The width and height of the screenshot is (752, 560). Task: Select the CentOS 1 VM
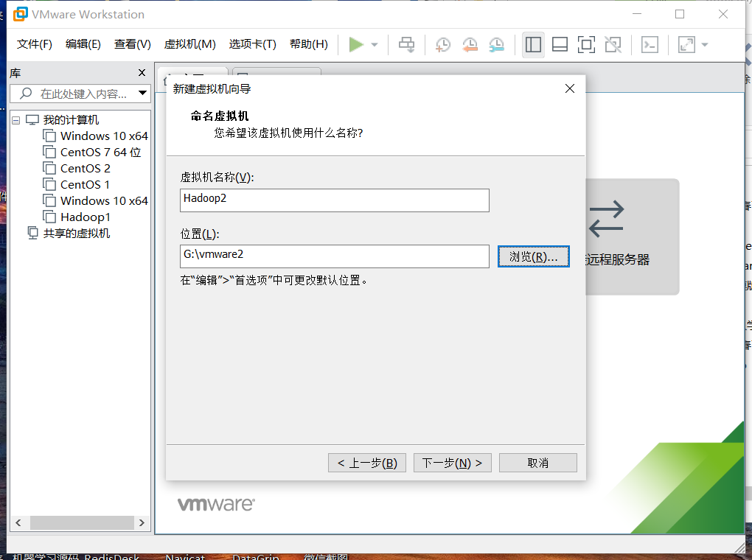pyautogui.click(x=86, y=185)
